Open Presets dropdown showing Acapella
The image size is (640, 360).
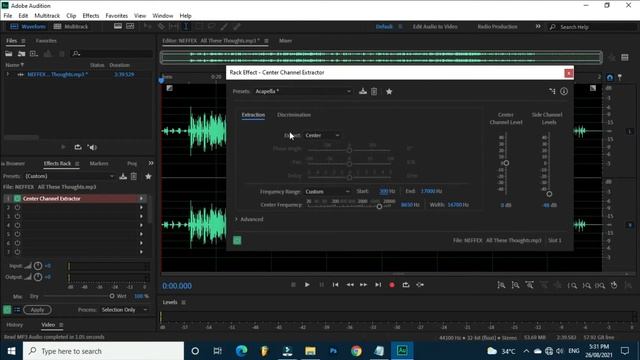[x=303, y=91]
